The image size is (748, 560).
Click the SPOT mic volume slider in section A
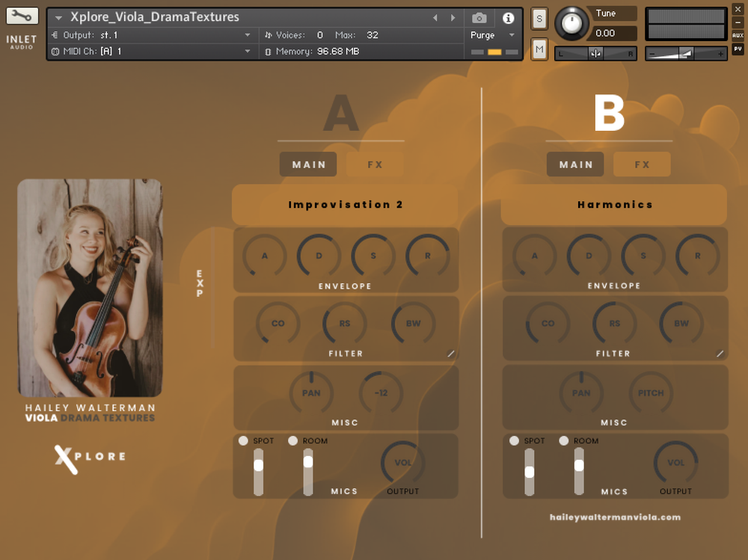[x=259, y=467]
